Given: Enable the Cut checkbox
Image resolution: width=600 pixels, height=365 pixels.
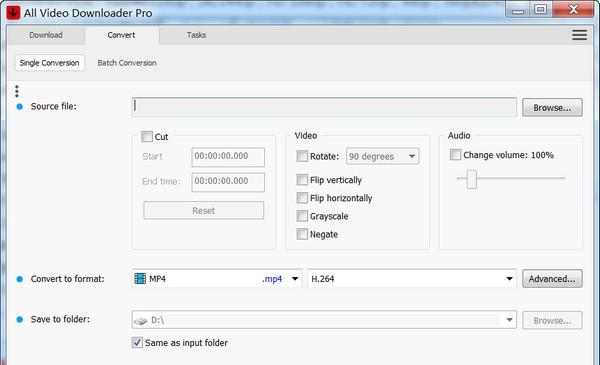Looking at the screenshot, I should pyautogui.click(x=147, y=137).
